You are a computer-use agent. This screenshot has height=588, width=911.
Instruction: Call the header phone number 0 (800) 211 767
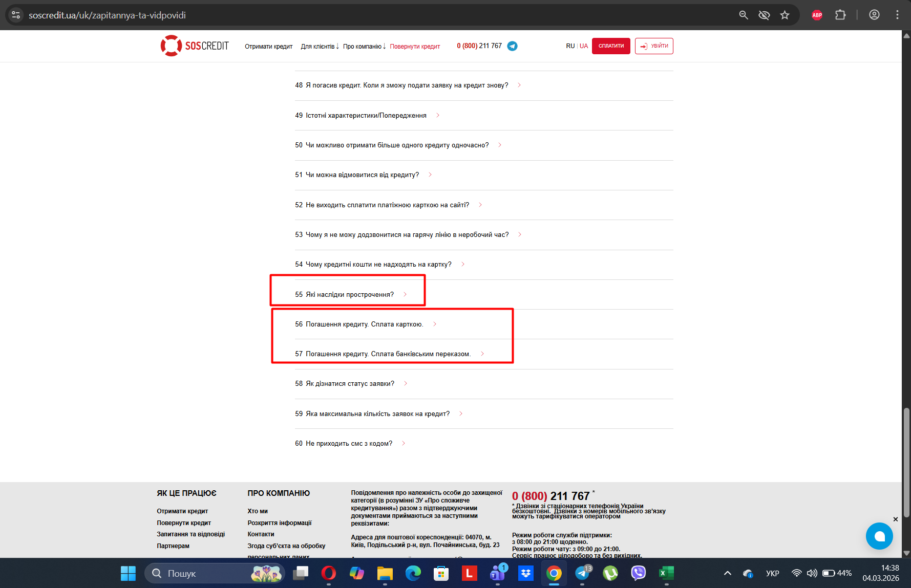click(x=479, y=46)
